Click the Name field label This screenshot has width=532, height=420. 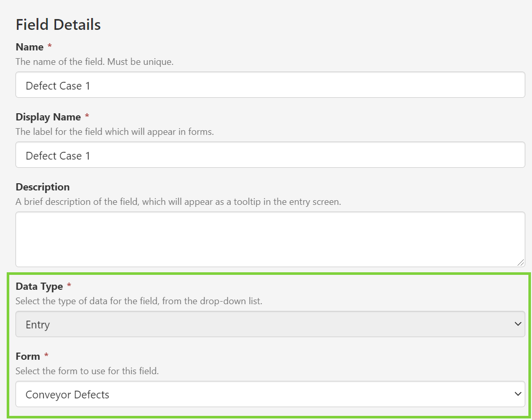click(x=29, y=47)
